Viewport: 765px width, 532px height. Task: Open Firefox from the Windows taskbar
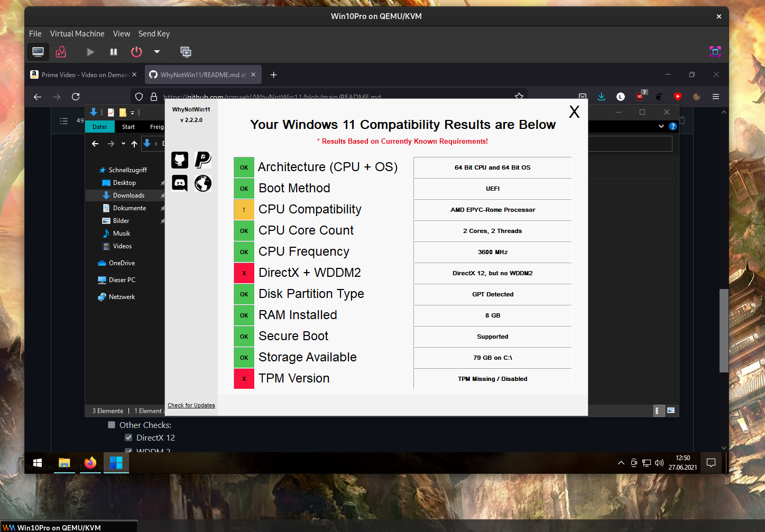[x=90, y=463]
